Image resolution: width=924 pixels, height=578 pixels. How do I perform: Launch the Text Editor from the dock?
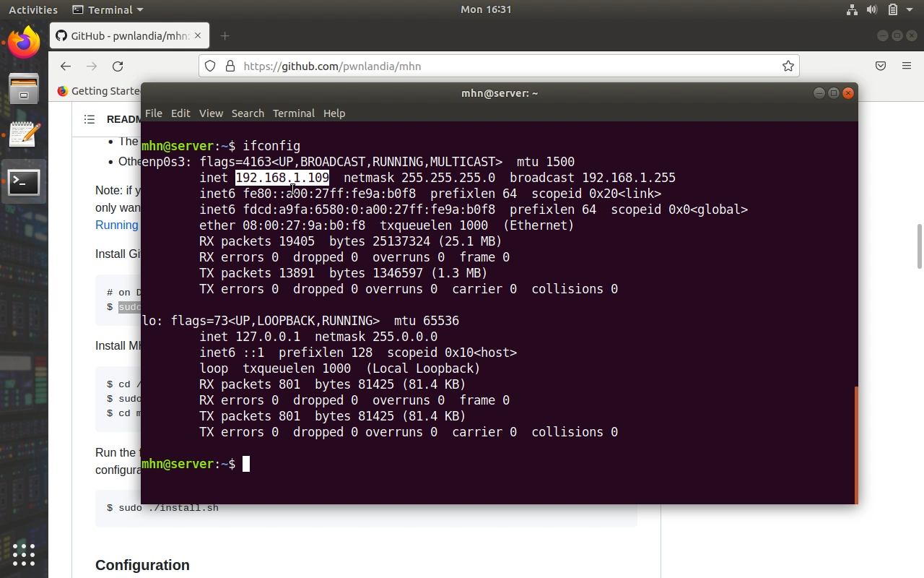click(24, 135)
